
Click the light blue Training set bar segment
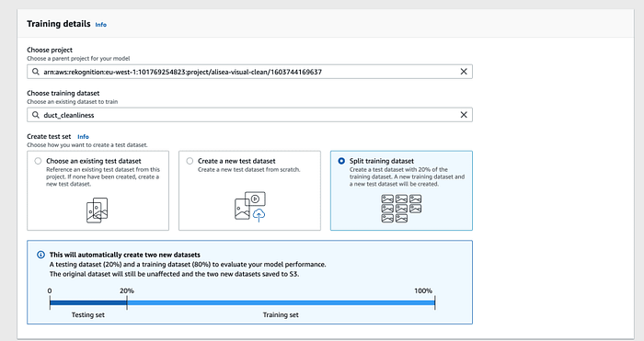(281, 302)
